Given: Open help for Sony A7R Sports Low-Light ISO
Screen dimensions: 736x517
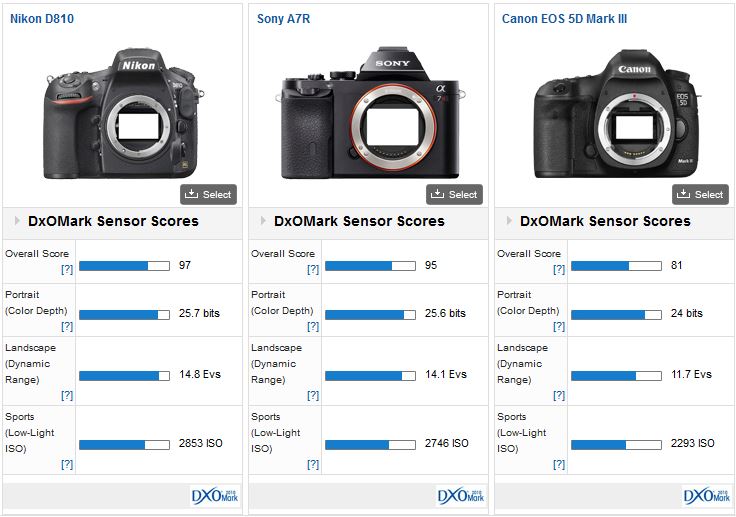Looking at the screenshot, I should point(312,464).
